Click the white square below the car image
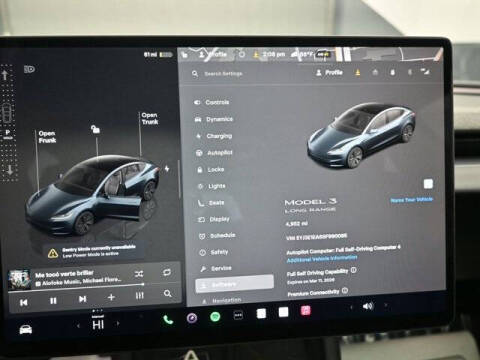 tap(428, 184)
